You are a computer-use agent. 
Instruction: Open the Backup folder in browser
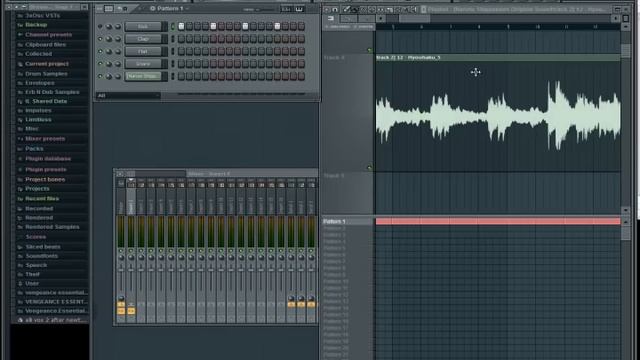tap(36, 25)
